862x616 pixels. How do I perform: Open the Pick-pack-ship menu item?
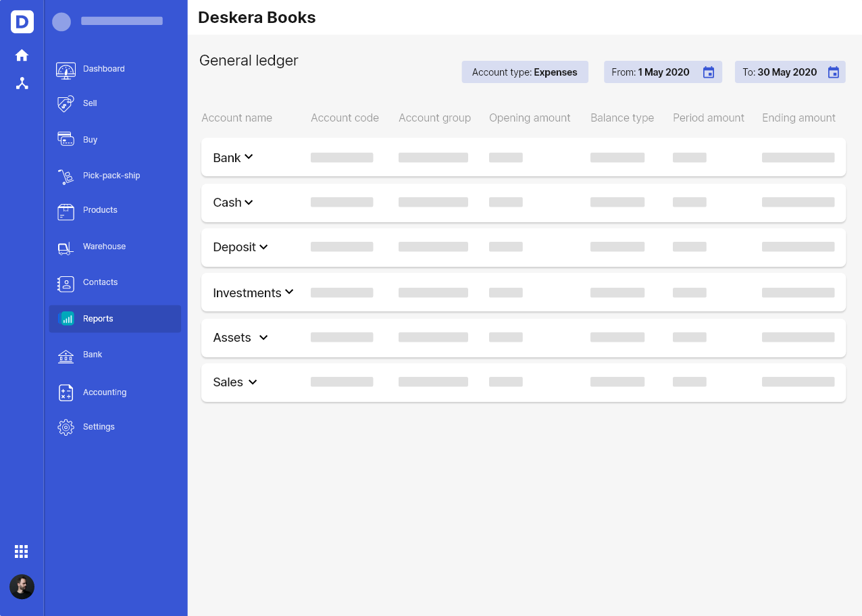[x=111, y=176]
